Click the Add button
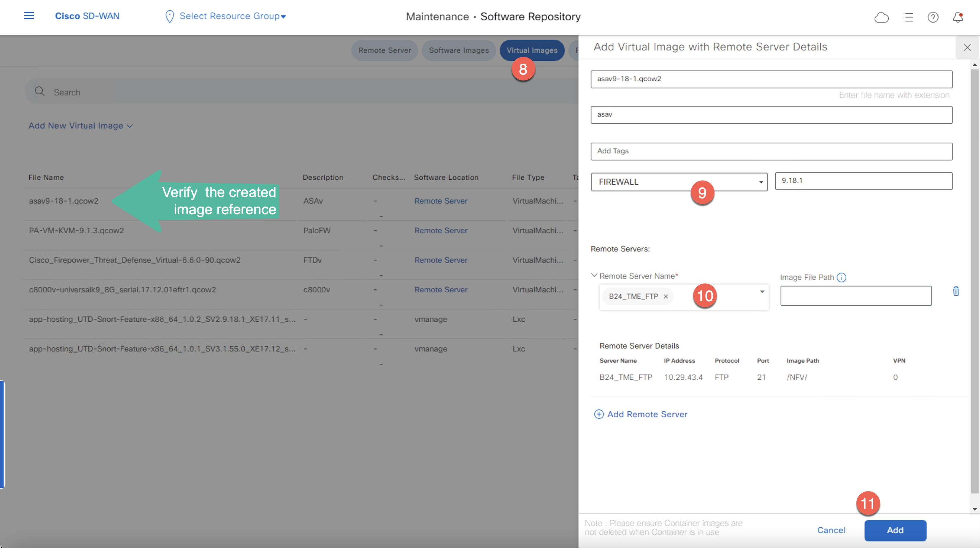This screenshot has width=980, height=548. [x=895, y=530]
